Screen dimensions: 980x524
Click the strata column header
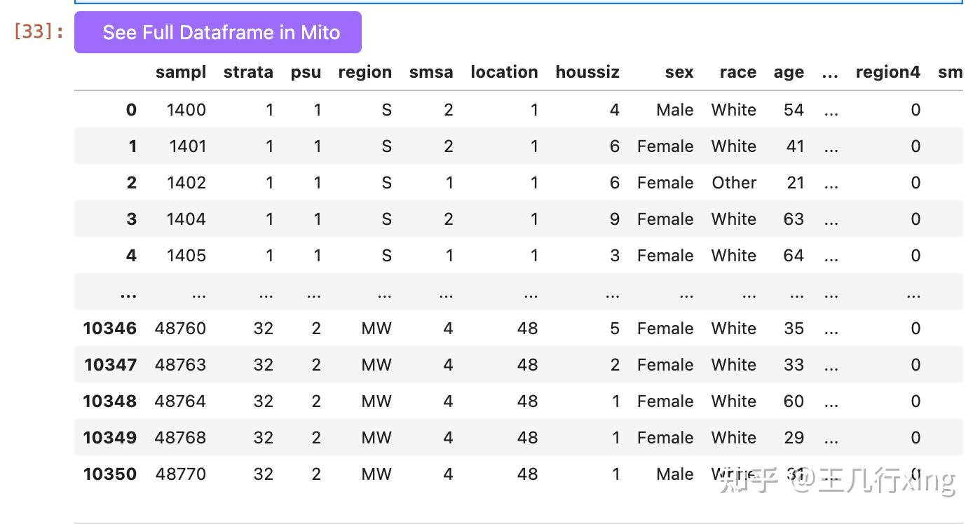click(248, 72)
